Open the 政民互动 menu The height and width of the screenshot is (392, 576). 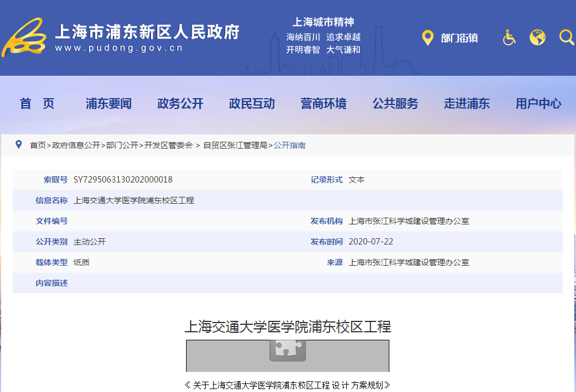pos(252,103)
